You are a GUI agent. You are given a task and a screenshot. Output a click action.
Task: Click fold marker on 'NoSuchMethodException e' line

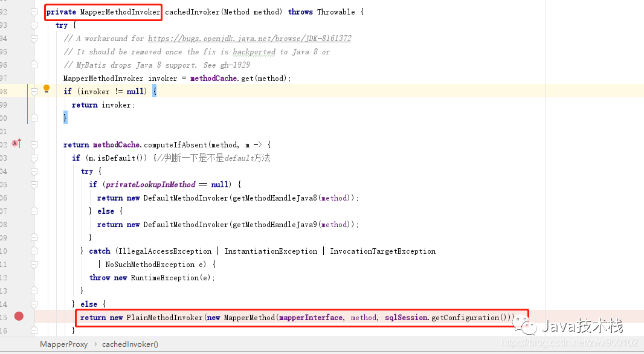click(x=34, y=264)
